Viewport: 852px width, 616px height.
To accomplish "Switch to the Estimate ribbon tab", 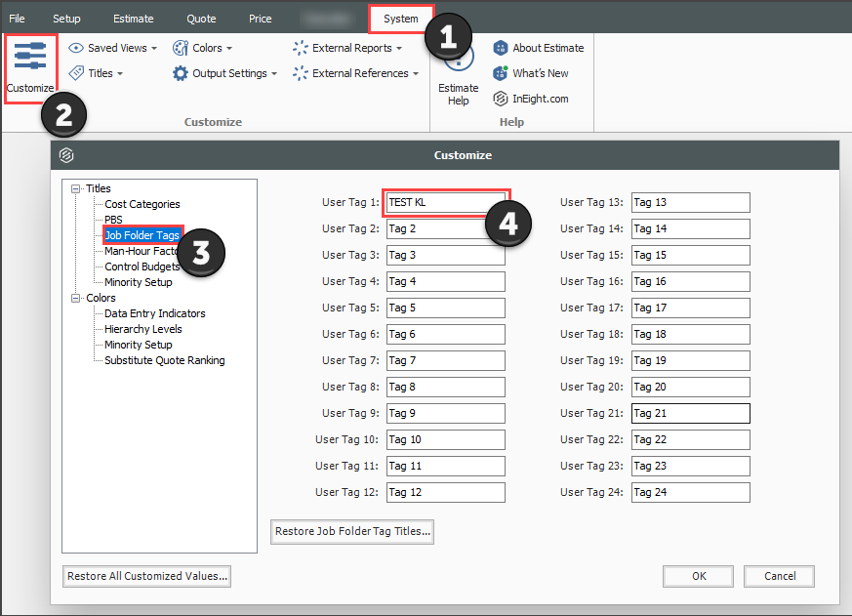I will pos(133,19).
